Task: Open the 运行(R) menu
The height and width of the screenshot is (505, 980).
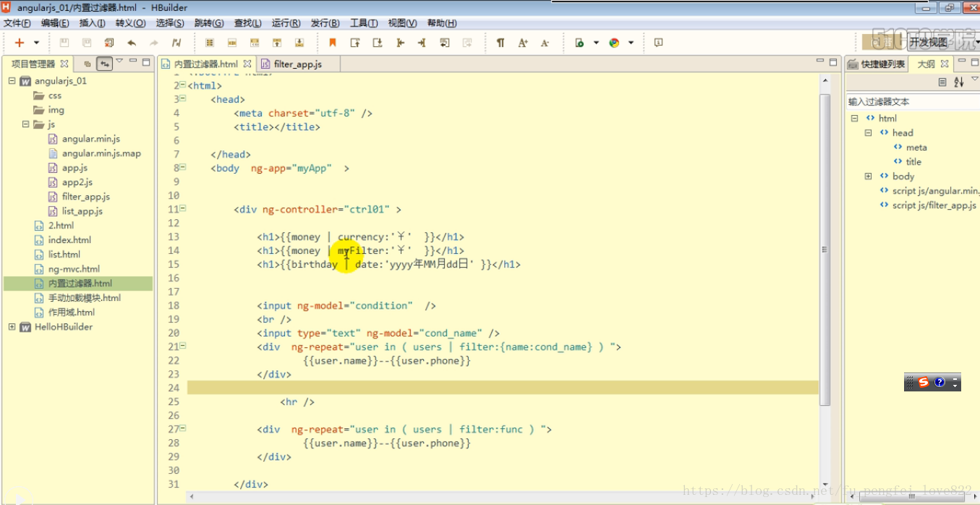Action: [x=286, y=23]
